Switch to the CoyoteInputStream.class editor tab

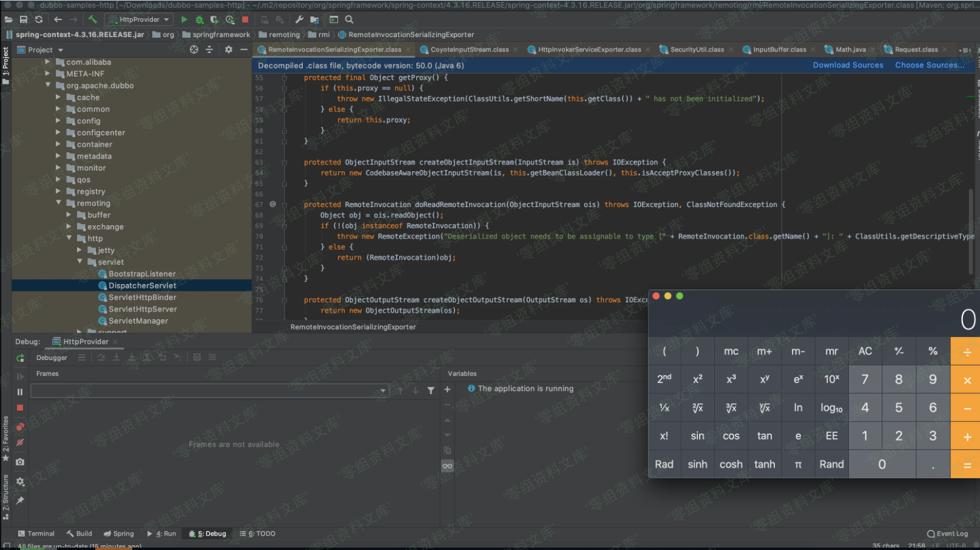[469, 50]
